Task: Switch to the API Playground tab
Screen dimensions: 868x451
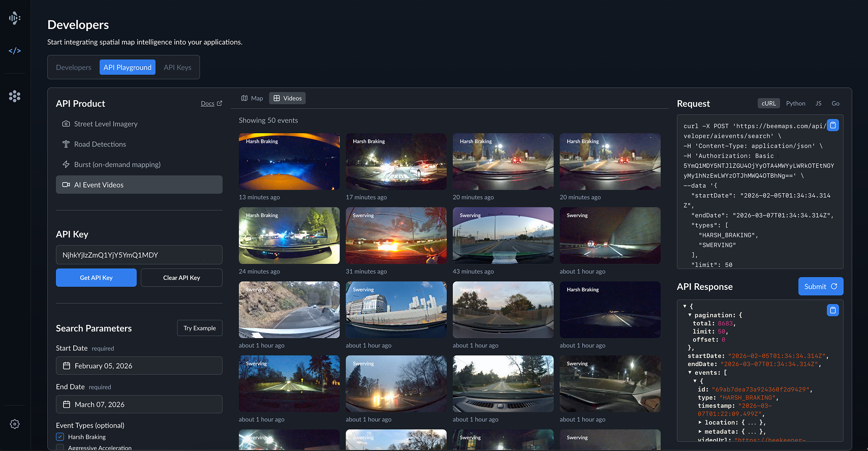Action: (x=128, y=67)
